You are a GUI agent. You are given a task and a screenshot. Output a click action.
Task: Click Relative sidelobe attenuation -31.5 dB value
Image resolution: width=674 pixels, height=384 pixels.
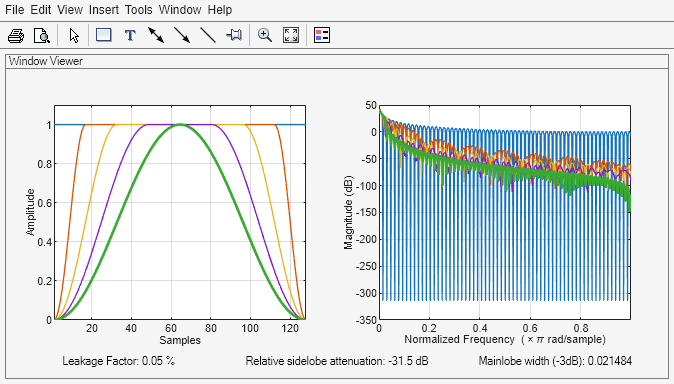click(337, 361)
